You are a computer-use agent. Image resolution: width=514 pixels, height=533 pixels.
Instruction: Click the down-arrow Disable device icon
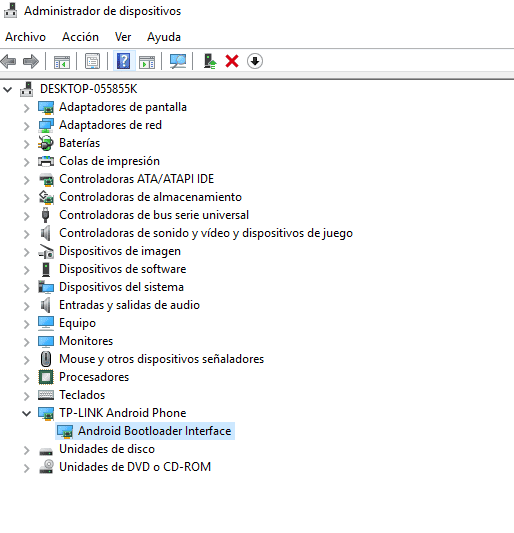coord(255,62)
